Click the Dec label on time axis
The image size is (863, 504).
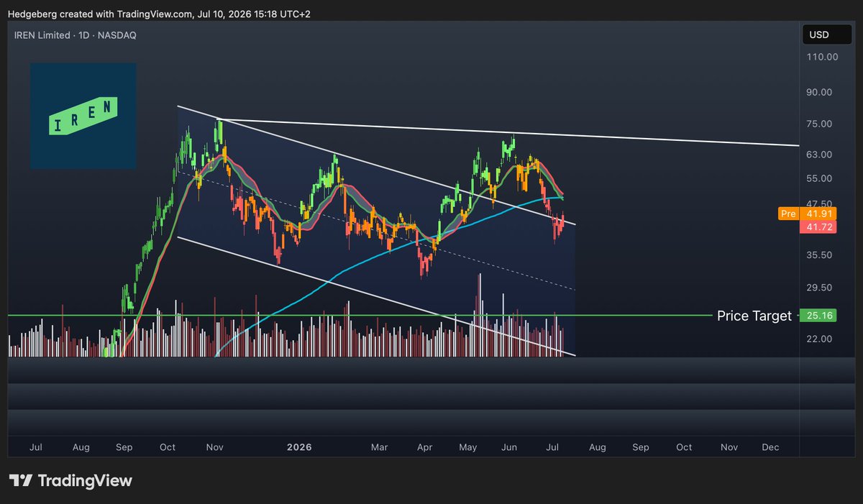tap(770, 447)
